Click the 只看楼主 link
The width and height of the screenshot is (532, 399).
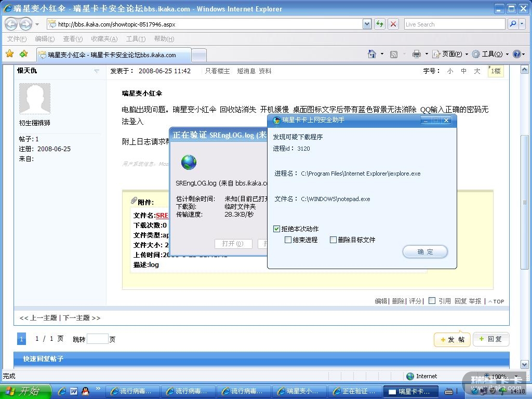(x=217, y=71)
